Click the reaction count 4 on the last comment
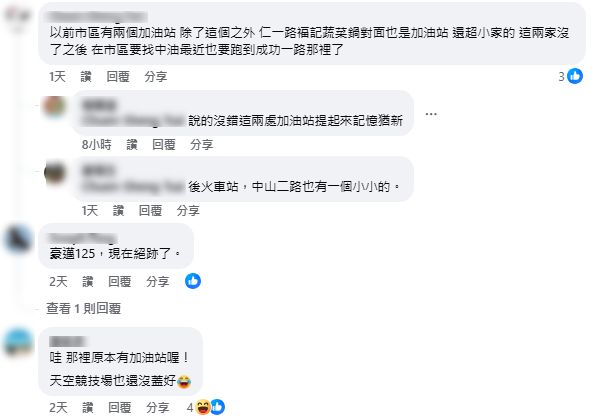The width and height of the screenshot is (607, 420). [190, 408]
